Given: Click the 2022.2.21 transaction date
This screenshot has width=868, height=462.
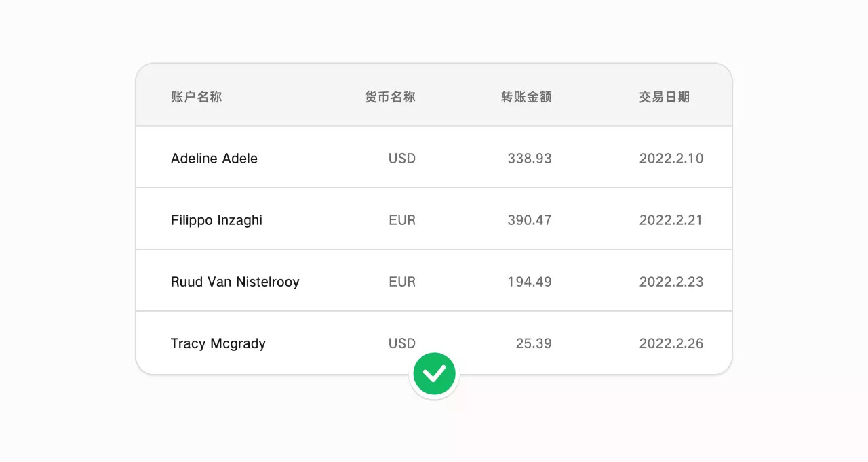Looking at the screenshot, I should click(671, 220).
